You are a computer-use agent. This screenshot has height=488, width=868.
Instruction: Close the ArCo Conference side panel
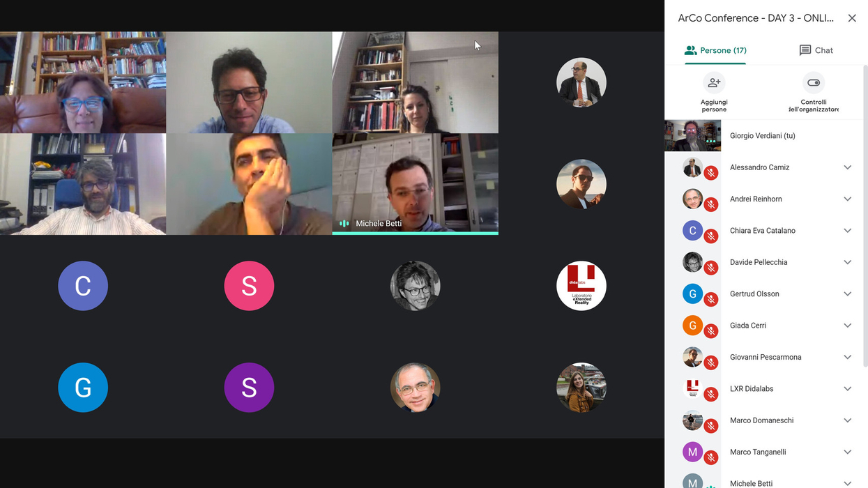coord(852,18)
